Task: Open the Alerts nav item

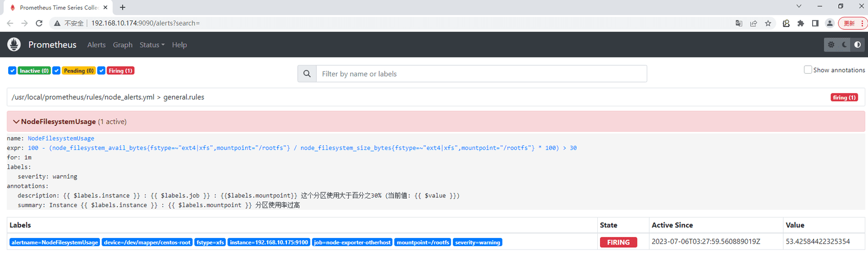Action: 97,44
